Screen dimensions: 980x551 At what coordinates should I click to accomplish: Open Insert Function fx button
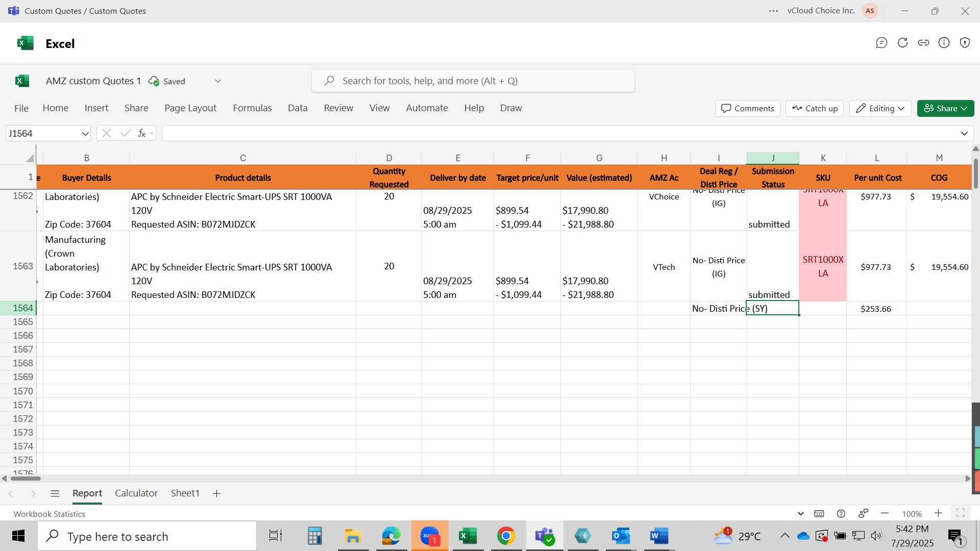pos(142,133)
